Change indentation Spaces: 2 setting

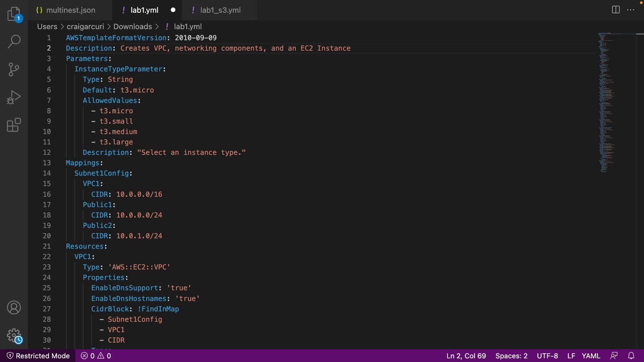511,356
